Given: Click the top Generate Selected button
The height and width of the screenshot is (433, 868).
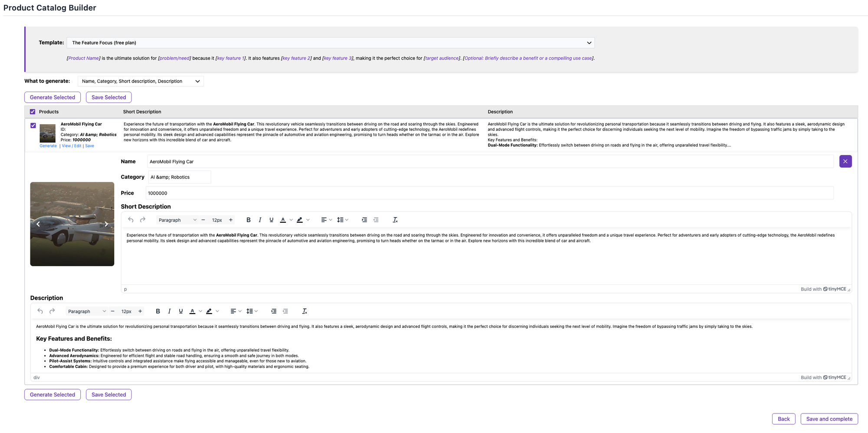Looking at the screenshot, I should point(53,98).
